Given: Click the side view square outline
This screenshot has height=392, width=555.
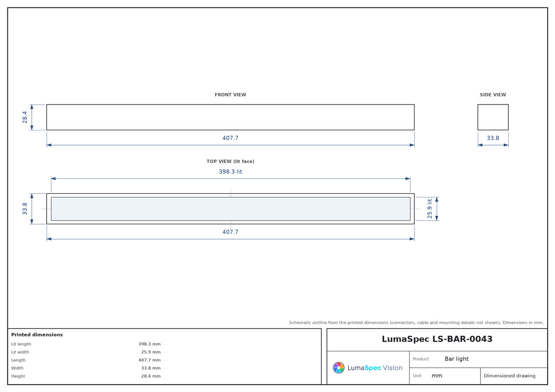Looking at the screenshot, I should coord(493,117).
